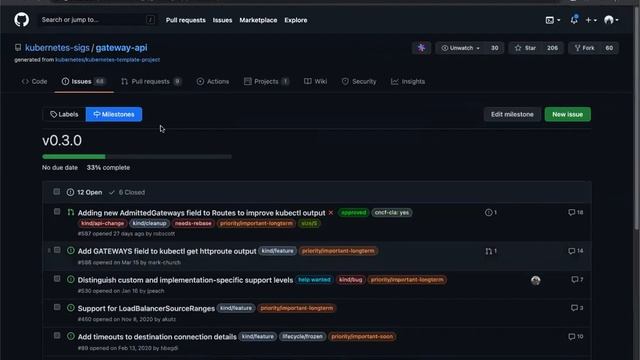This screenshot has width=640, height=360.
Task: Open linked issue icon on AdmittedGateways row
Action: point(491,212)
